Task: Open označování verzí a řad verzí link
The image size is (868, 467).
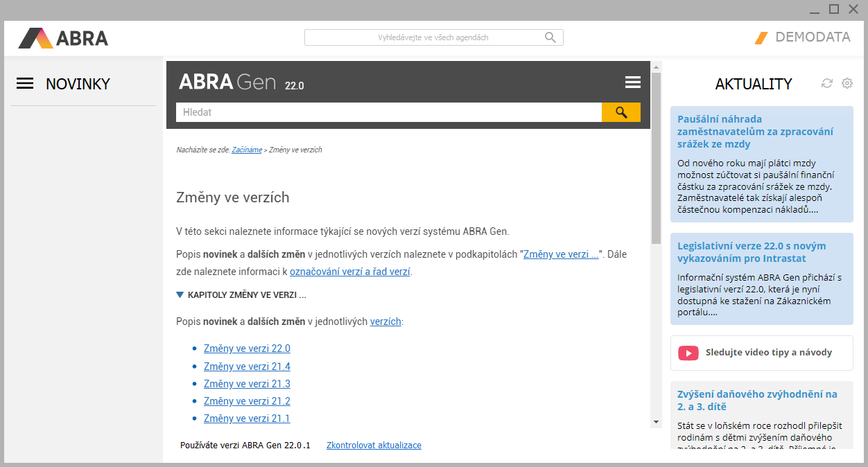Action: pyautogui.click(x=349, y=272)
